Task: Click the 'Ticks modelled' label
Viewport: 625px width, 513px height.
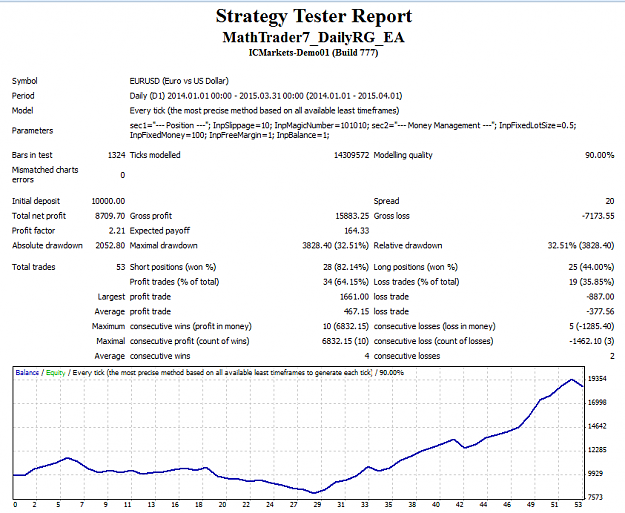Action: tap(155, 155)
